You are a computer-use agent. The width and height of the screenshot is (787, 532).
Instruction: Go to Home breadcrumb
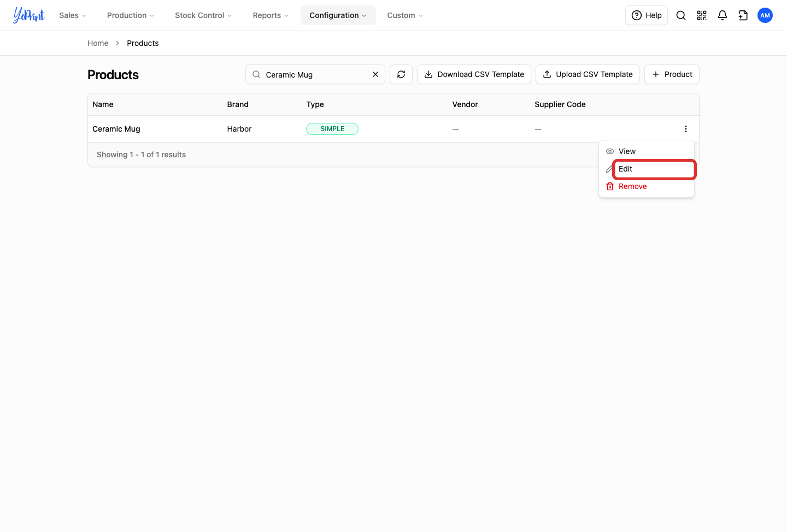[98, 43]
